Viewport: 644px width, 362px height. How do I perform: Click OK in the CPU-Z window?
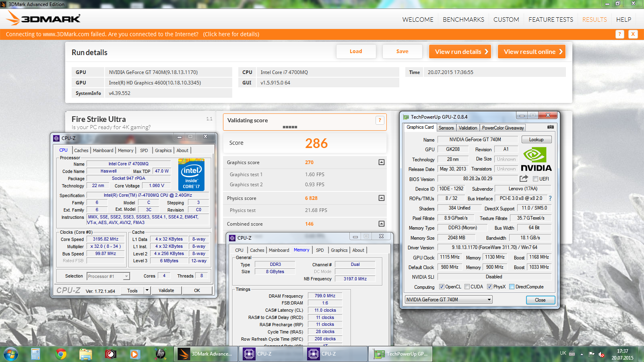(197, 290)
